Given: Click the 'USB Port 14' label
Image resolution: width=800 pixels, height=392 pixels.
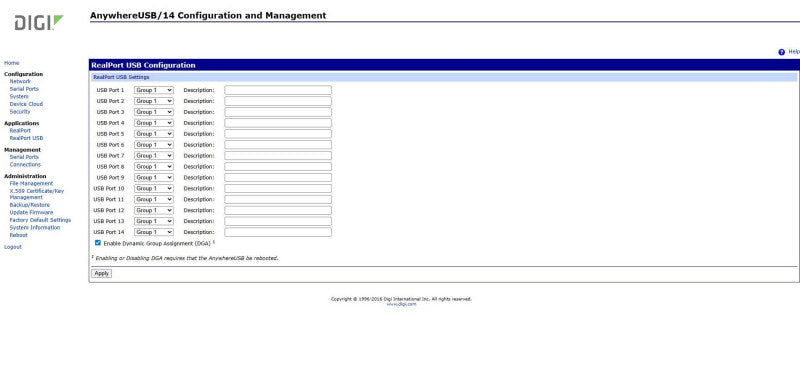Looking at the screenshot, I should [x=109, y=232].
